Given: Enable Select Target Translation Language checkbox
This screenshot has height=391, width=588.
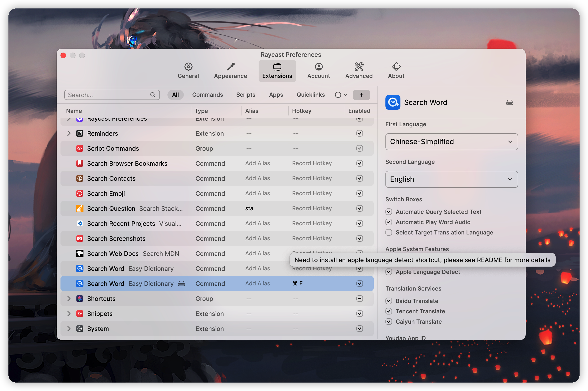Looking at the screenshot, I should (388, 232).
